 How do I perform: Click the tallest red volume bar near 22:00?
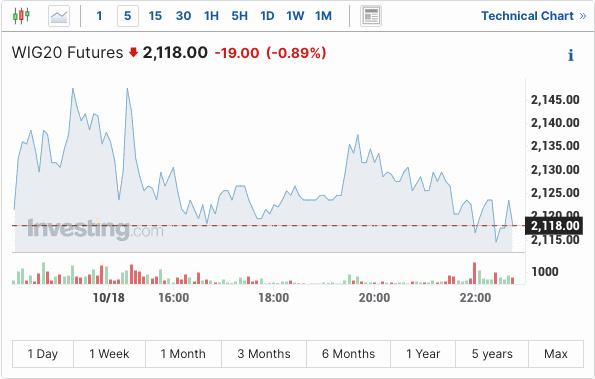coord(474,273)
